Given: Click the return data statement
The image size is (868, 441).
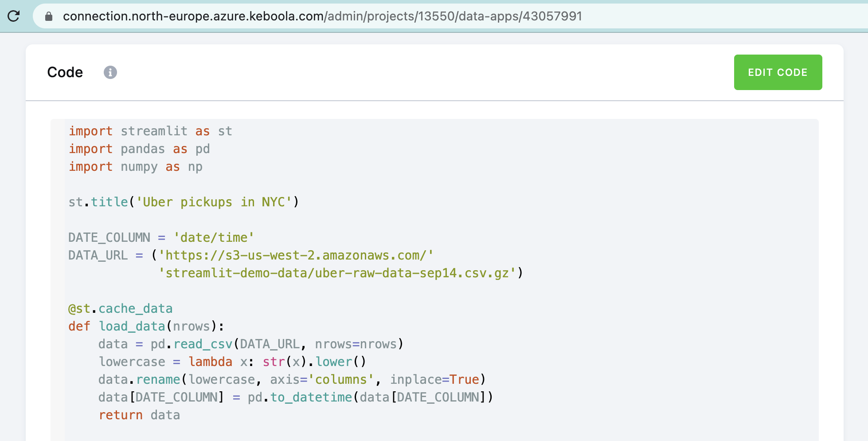Looking at the screenshot, I should click(x=139, y=415).
